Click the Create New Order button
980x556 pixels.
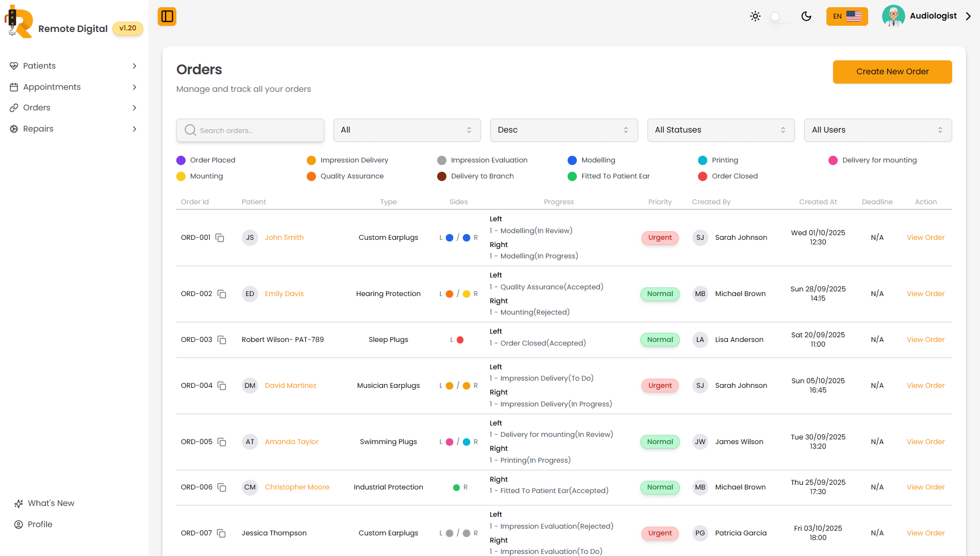tap(892, 72)
